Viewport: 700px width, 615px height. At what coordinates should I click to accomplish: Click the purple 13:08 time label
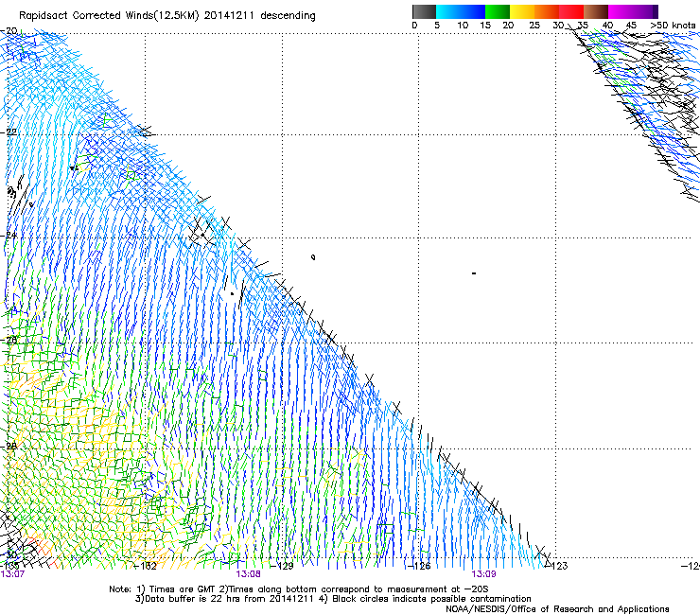(x=248, y=574)
